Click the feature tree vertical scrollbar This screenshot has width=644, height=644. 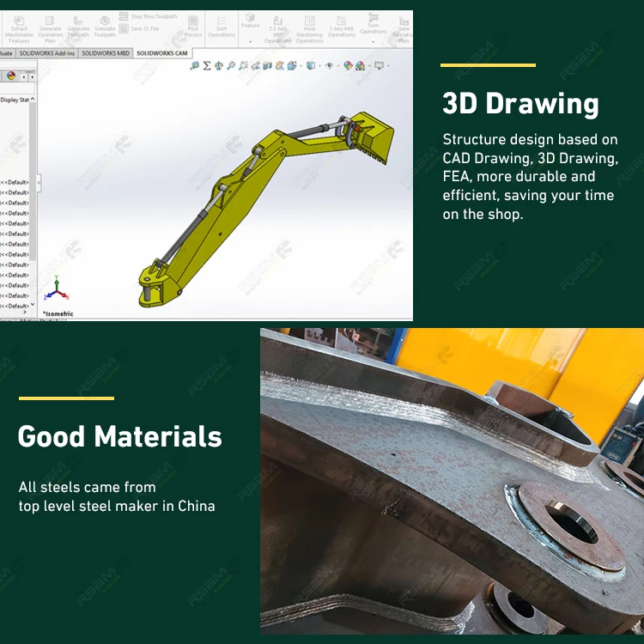point(33,180)
